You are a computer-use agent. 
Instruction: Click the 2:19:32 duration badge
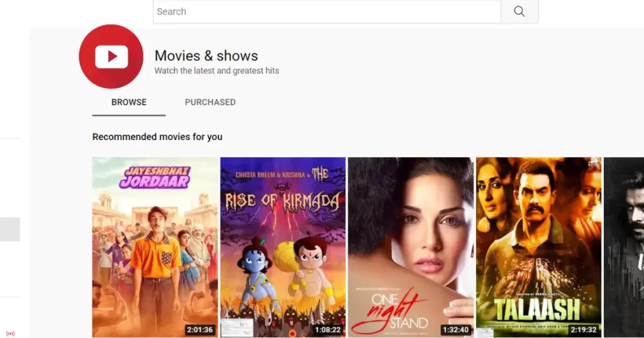click(584, 330)
